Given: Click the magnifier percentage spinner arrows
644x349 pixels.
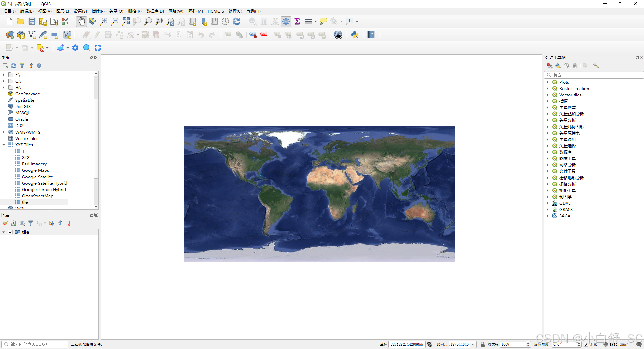Looking at the screenshot, I should (x=528, y=344).
